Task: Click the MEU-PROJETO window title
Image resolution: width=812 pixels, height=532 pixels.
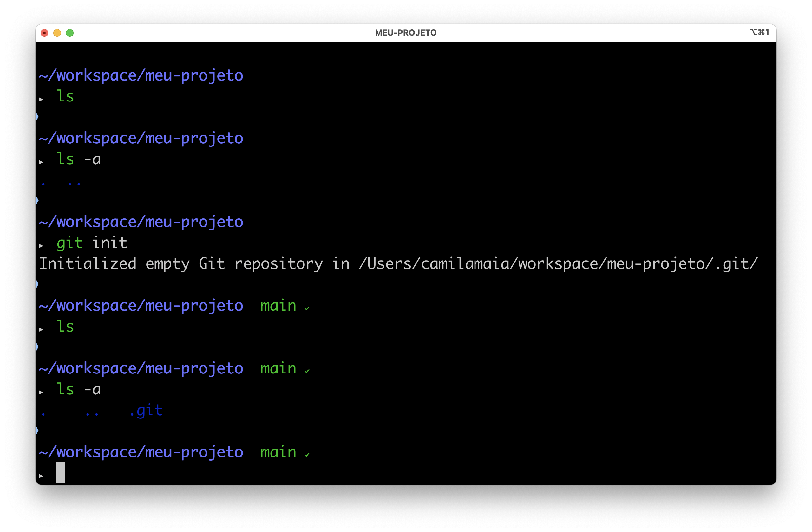Action: [405, 33]
